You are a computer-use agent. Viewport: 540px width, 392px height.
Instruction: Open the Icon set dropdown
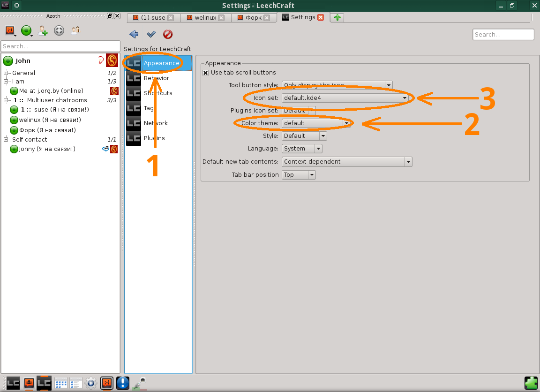(x=345, y=98)
